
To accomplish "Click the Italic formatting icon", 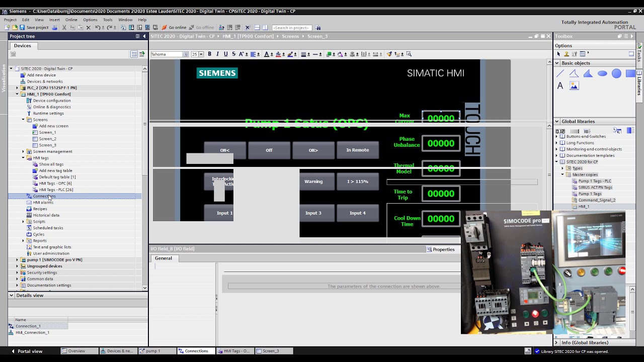I will pyautogui.click(x=217, y=54).
